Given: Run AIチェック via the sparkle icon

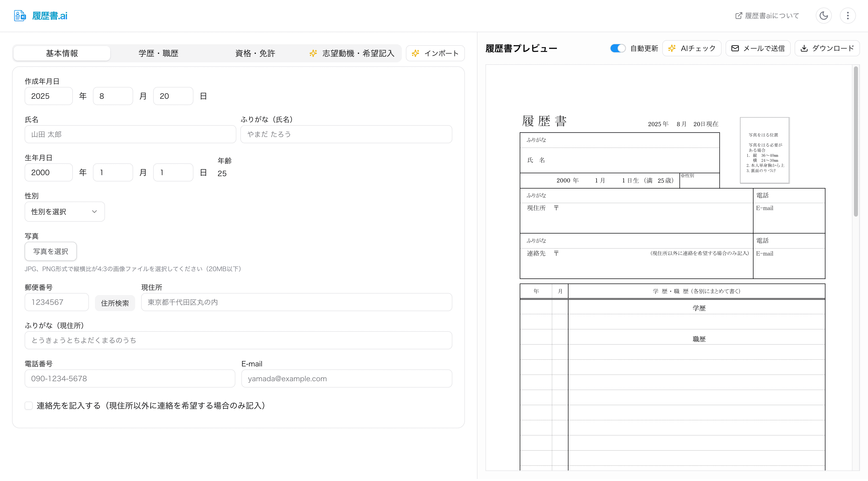Looking at the screenshot, I should point(672,48).
